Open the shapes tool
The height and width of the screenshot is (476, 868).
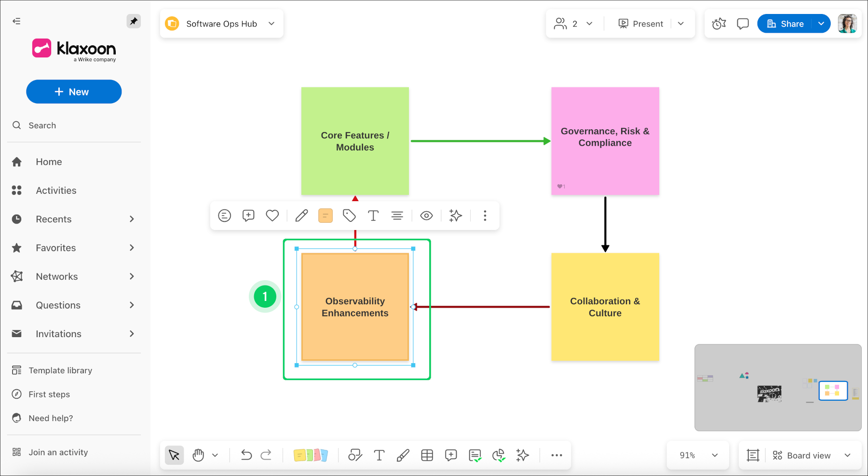pos(355,455)
